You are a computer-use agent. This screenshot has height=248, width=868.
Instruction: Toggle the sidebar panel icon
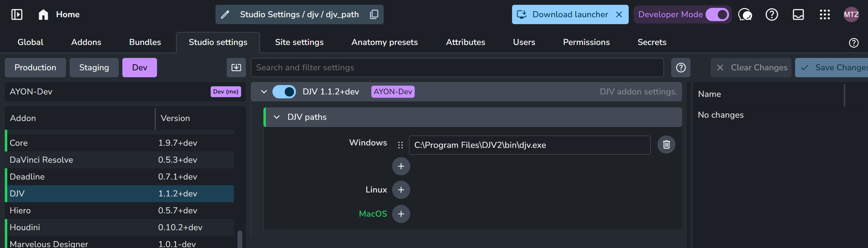(17, 14)
